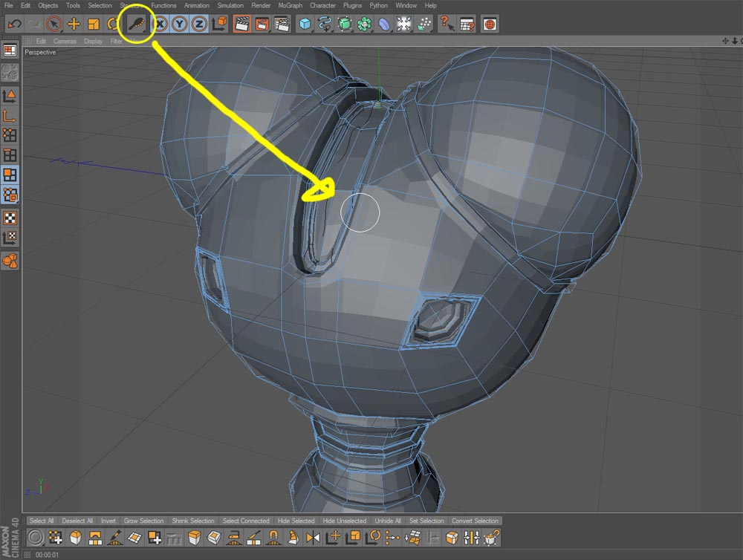Open the spline objects flyout
Screen dimensions: 743x560
325,24
